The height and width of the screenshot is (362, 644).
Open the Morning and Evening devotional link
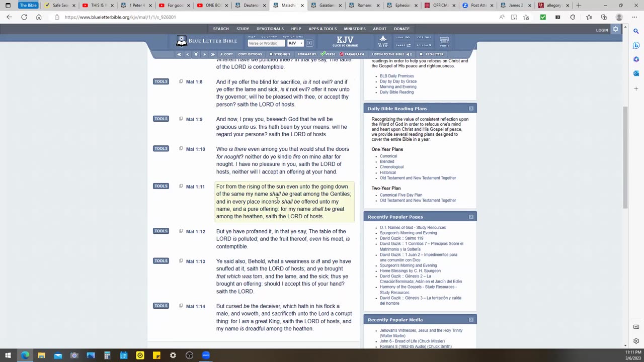coord(398,87)
